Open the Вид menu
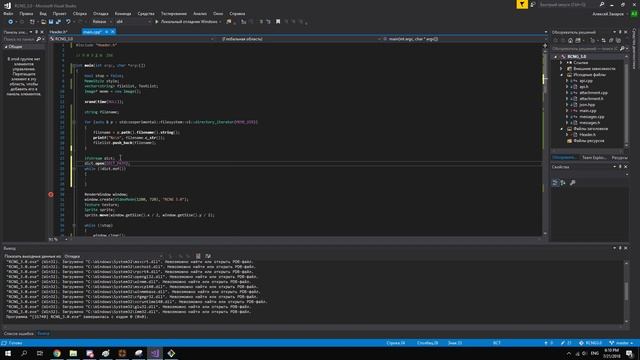Viewport: 640px width, 360px height. coord(43,13)
